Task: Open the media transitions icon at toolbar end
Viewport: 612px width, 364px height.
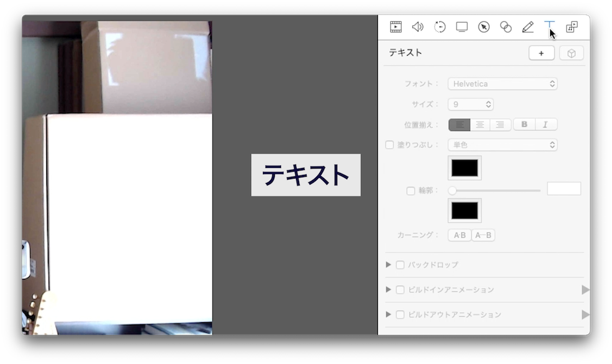Action: coord(572,27)
